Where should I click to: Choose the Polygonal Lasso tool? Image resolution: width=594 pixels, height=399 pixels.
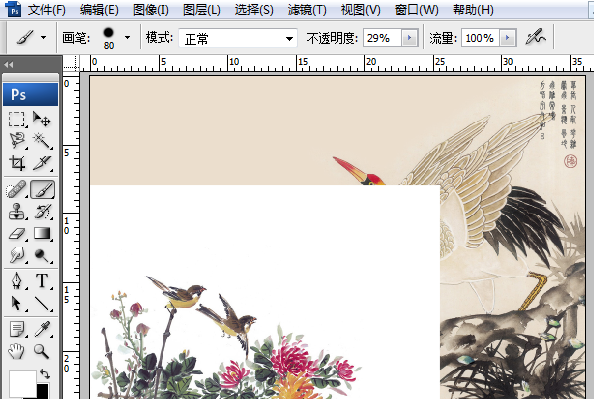point(17,141)
